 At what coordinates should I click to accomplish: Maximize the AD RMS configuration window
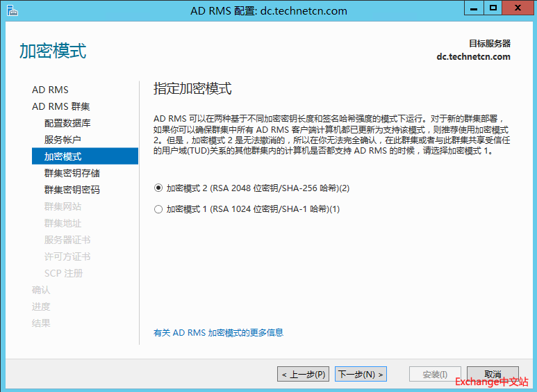(x=493, y=8)
